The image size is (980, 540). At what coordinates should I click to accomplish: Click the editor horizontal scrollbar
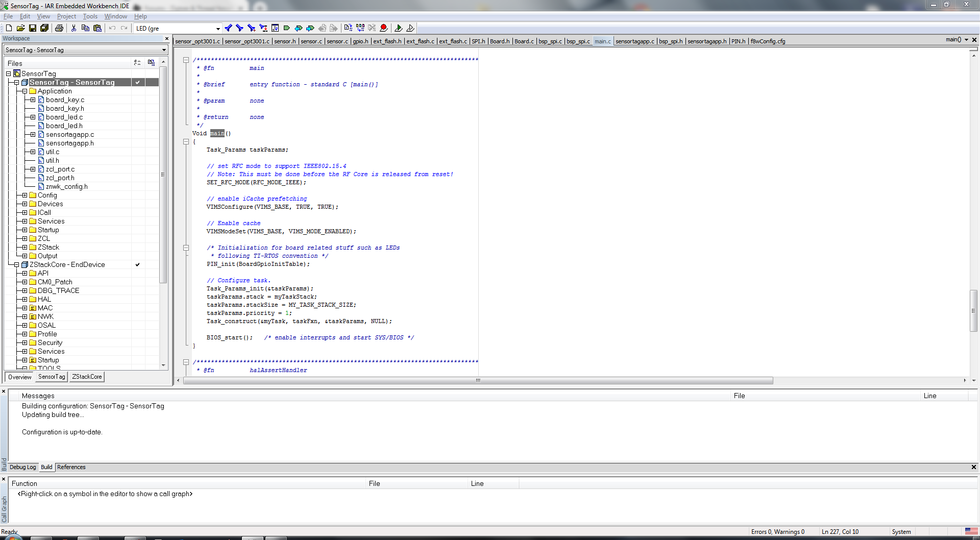pos(478,380)
